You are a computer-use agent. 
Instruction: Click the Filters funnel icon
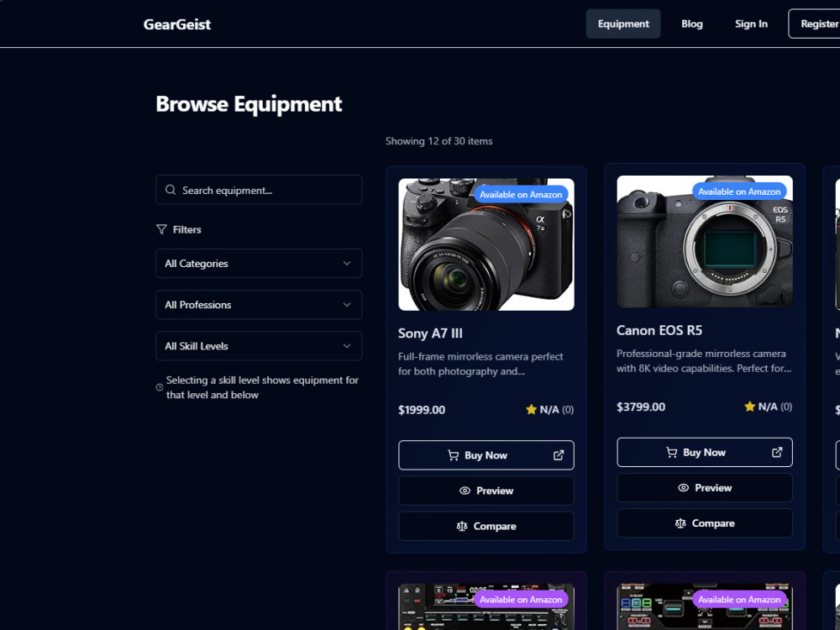tap(161, 229)
